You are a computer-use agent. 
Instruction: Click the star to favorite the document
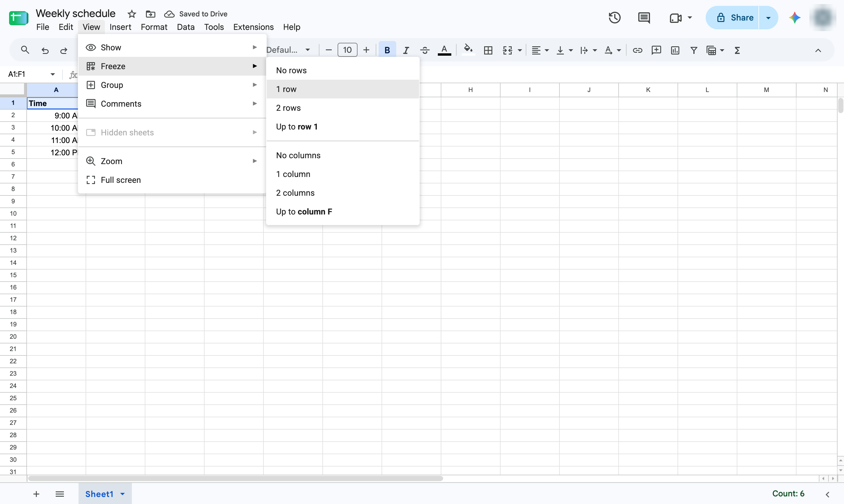pyautogui.click(x=132, y=14)
